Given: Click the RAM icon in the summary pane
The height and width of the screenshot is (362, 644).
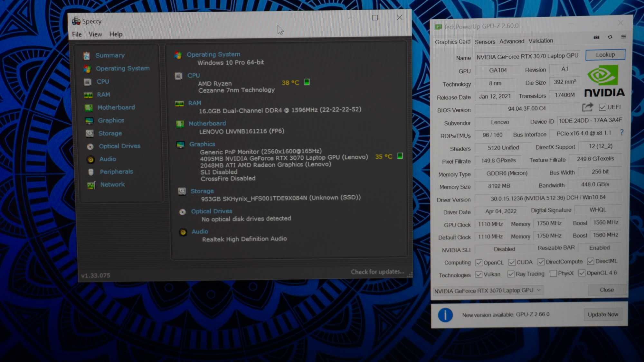Looking at the screenshot, I should (179, 104).
